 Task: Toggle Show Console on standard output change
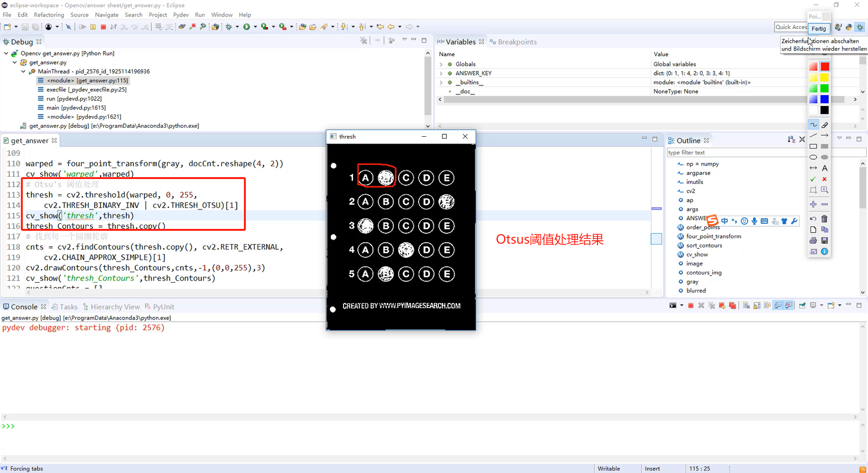(778, 305)
